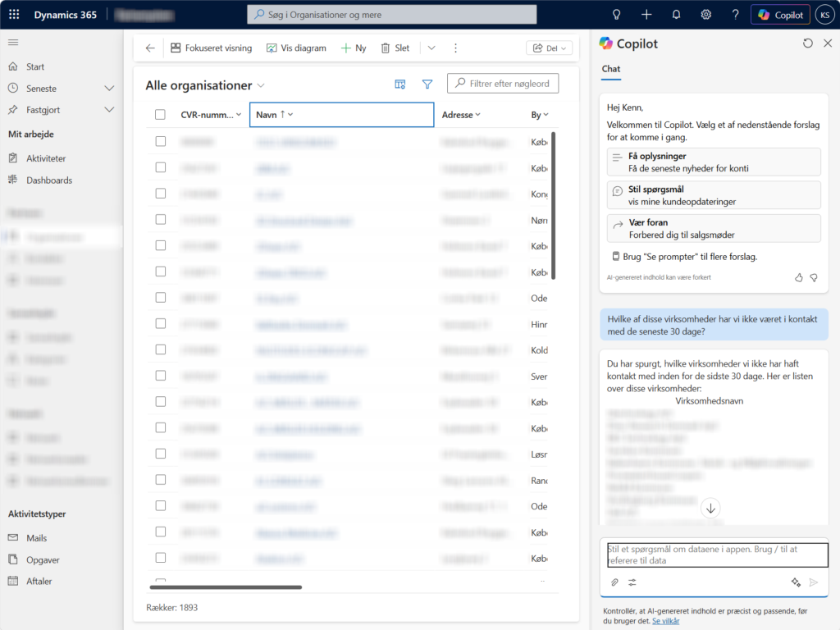Check the checkbox in the Kong city row

160,194
